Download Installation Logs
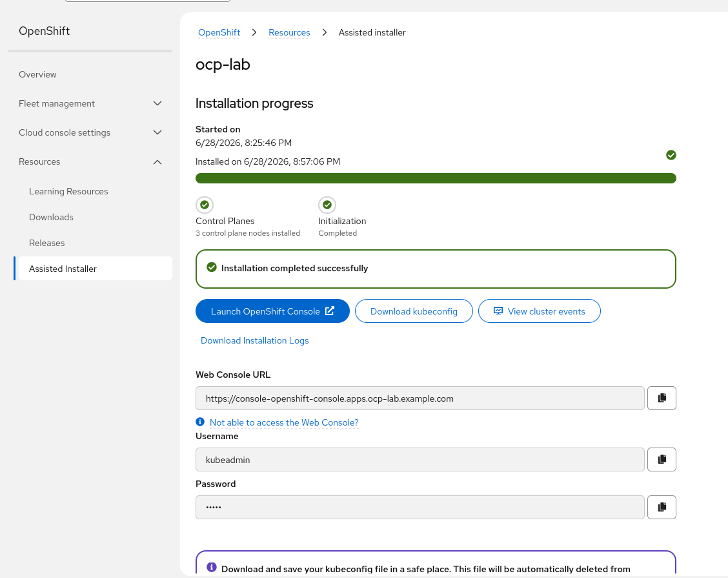 tap(254, 340)
